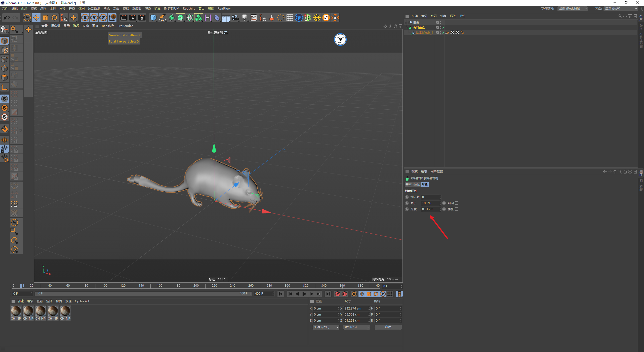
Task: Enable the 膨胀 checkbox
Action: (456, 209)
